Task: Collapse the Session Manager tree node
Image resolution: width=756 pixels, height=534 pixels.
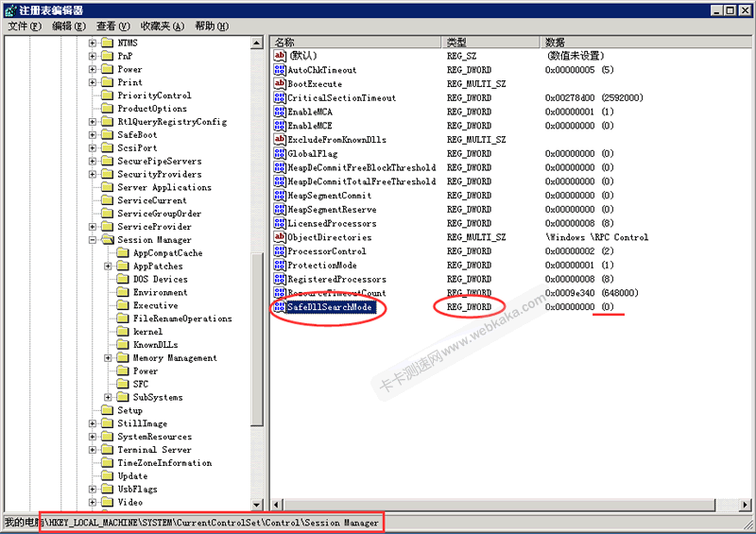Action: [x=93, y=240]
